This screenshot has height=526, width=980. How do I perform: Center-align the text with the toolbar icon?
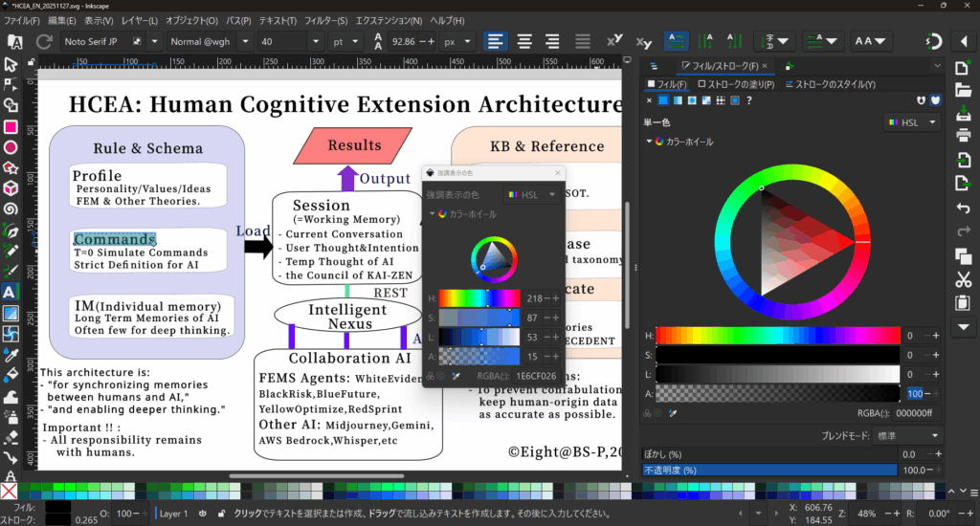tap(524, 41)
